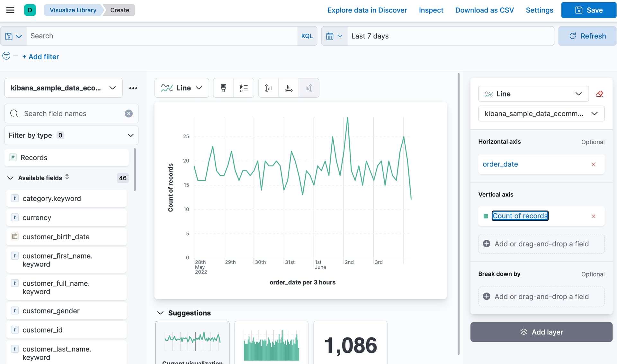Click the clear layer eraser icon
This screenshot has width=617, height=364.
599,94
